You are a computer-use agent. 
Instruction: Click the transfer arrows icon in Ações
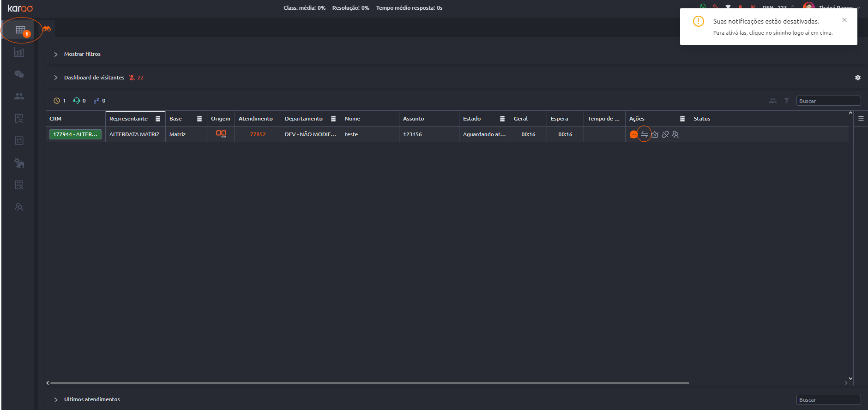coord(644,134)
